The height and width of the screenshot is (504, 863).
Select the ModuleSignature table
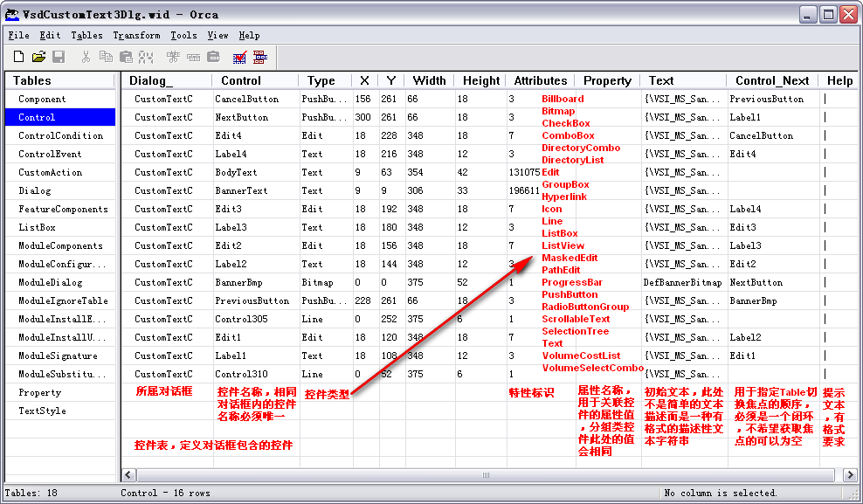point(58,356)
